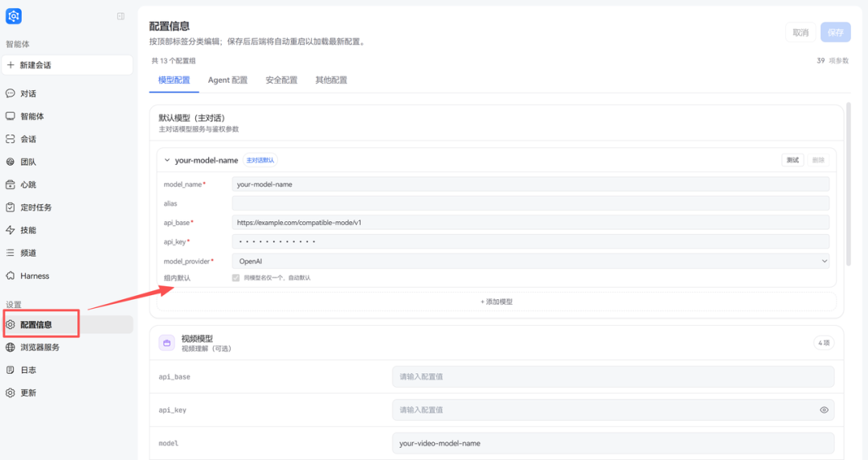Click the 日志 document icon
This screenshot has height=460, width=868.
pyautogui.click(x=10, y=370)
